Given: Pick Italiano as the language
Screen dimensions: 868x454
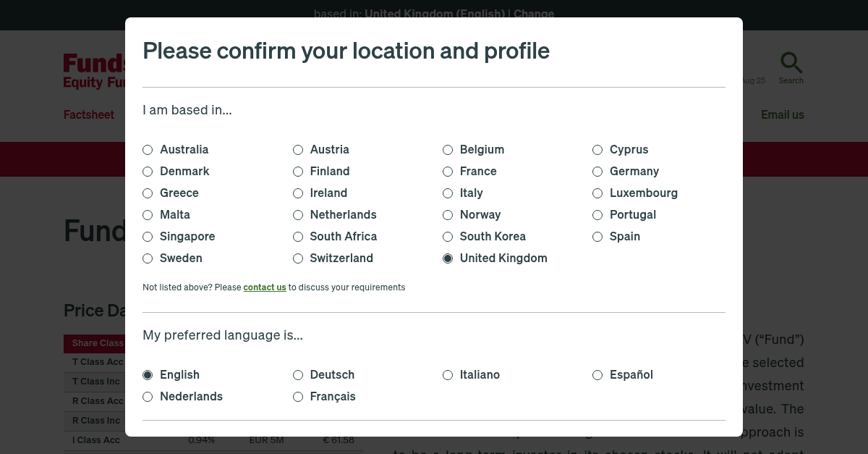Looking at the screenshot, I should click(x=448, y=375).
